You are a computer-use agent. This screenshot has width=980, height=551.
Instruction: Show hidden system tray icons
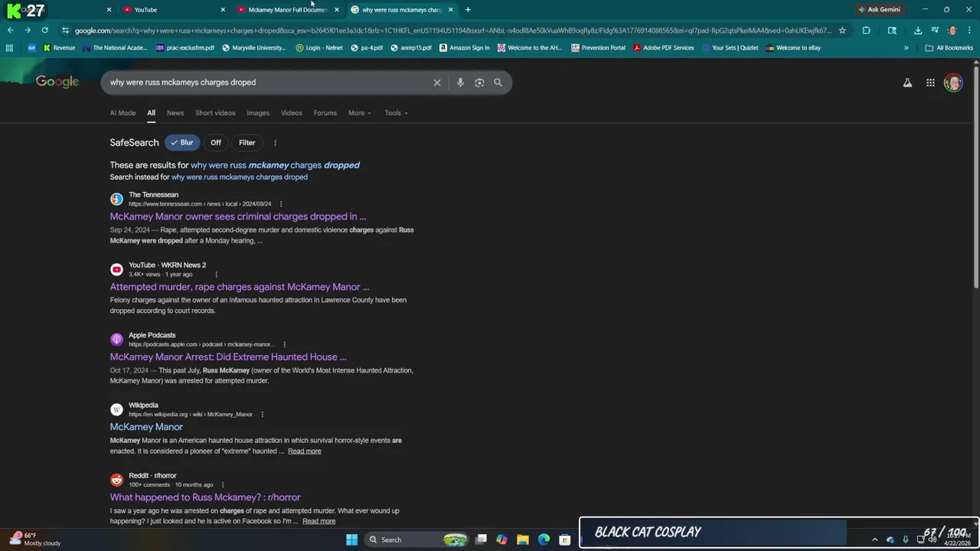(874, 540)
